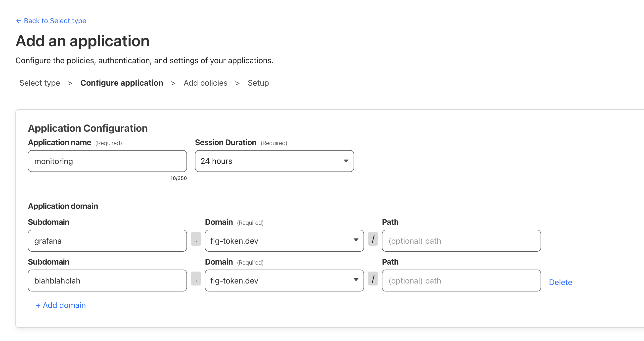Click the grafana subdomain input
Screen dimensions: 644x341
click(107, 241)
